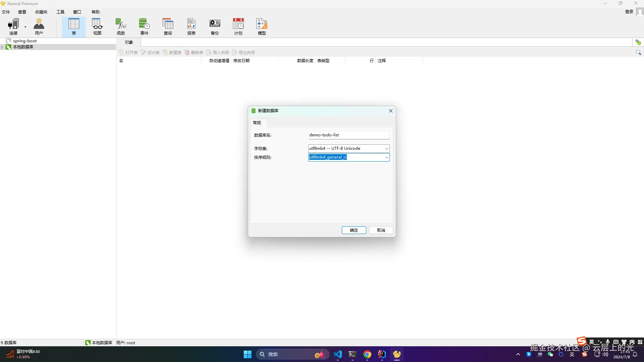Show hidden system tray icons chevron
This screenshot has height=362, width=644.
click(x=518, y=354)
